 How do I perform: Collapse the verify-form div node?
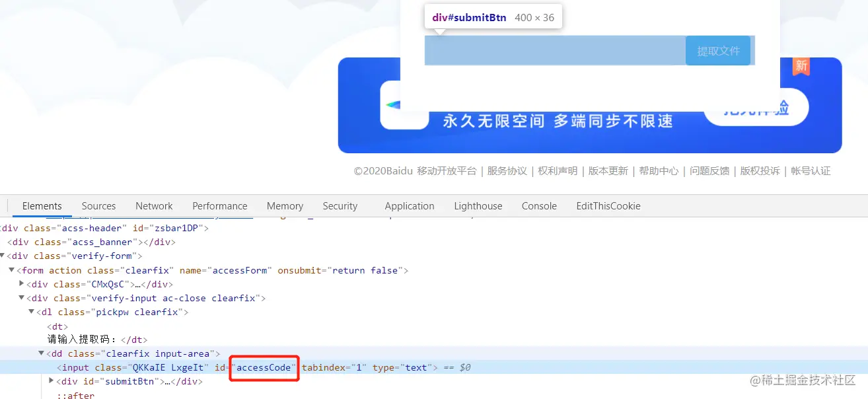coord(3,256)
